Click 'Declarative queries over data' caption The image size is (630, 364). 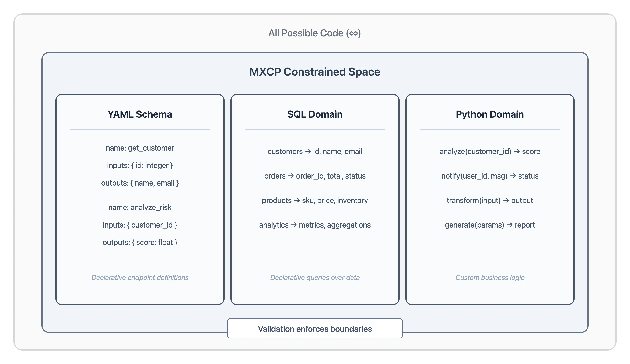point(315,278)
